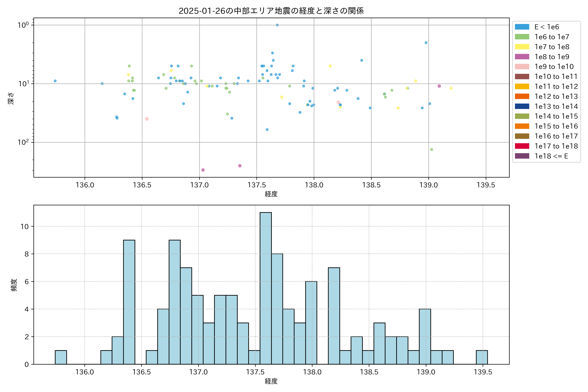Click the blue E < 1e6 legend swatch
The width and height of the screenshot is (588, 392).
point(522,27)
